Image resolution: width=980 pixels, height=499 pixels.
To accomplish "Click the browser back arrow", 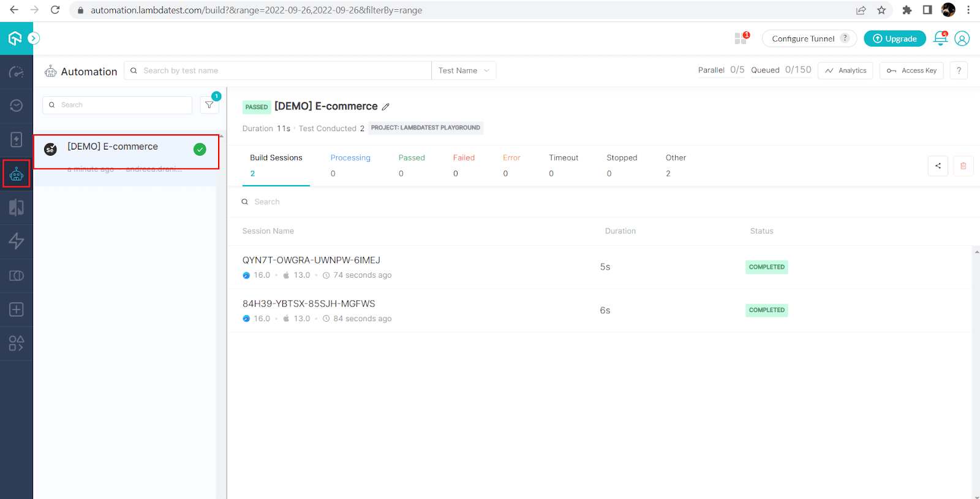I will tap(14, 10).
